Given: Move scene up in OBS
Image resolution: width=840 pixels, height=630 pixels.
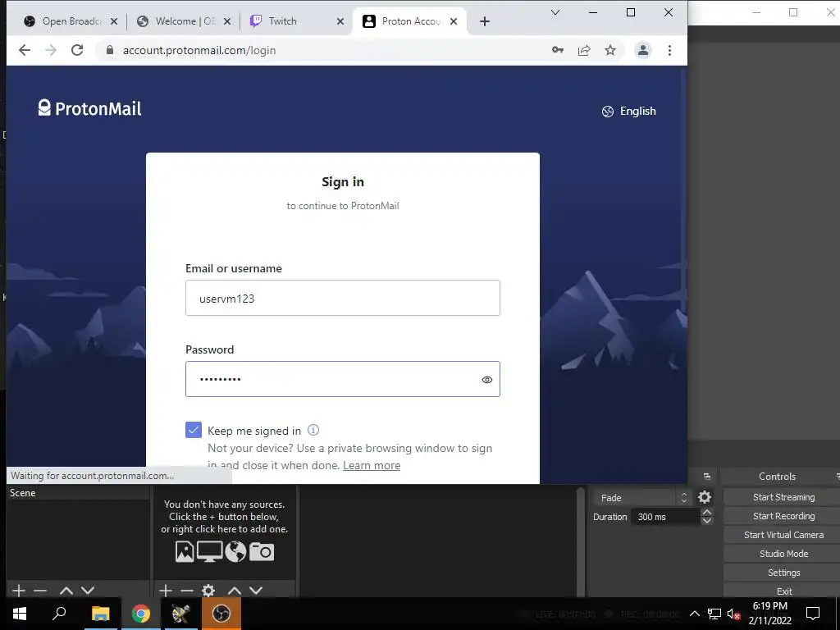Looking at the screenshot, I should click(x=66, y=591).
